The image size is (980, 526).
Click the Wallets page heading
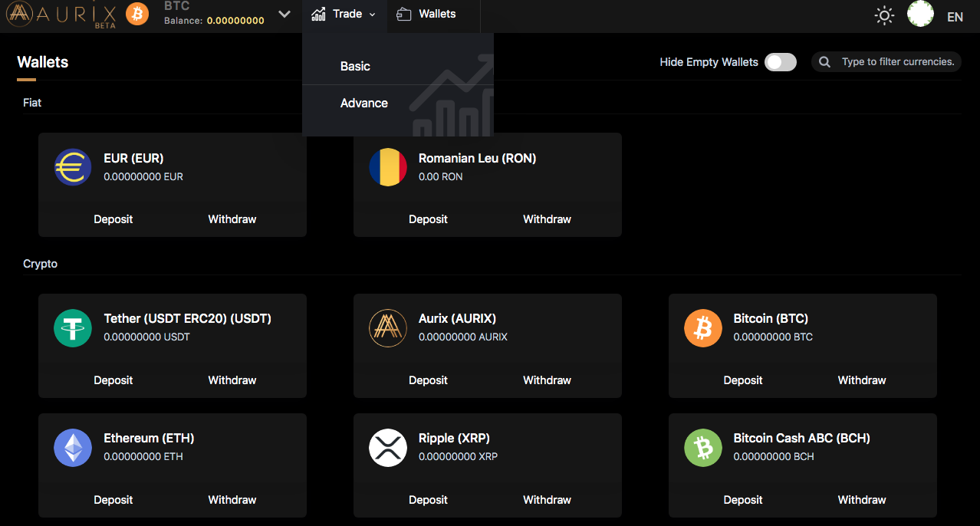(x=43, y=62)
